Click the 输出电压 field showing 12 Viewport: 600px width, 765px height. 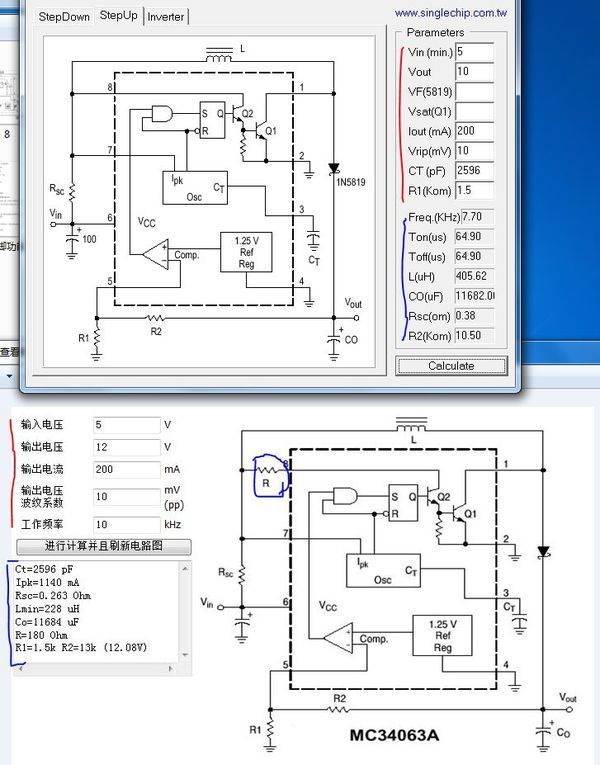127,447
